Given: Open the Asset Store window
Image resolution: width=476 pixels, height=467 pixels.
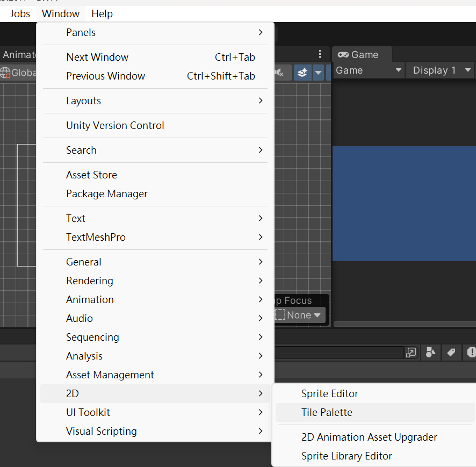Looking at the screenshot, I should pyautogui.click(x=155, y=175).
